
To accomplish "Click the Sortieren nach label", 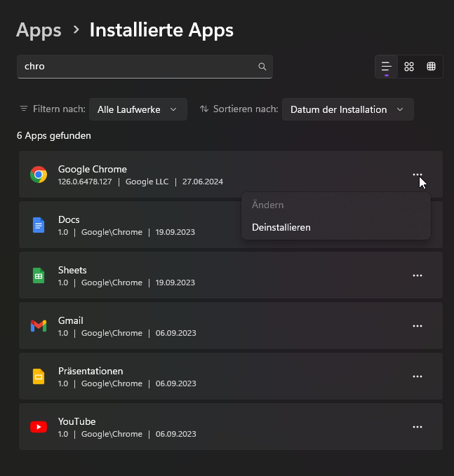I will (246, 109).
